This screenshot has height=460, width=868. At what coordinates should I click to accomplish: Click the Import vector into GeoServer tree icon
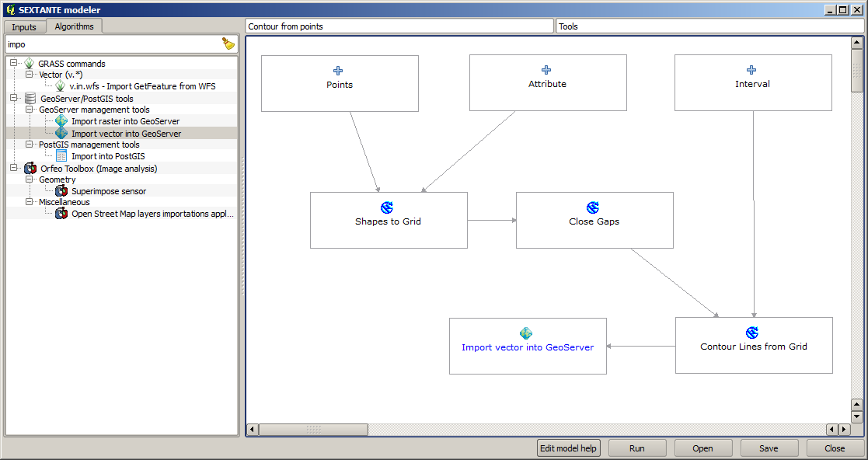61,134
